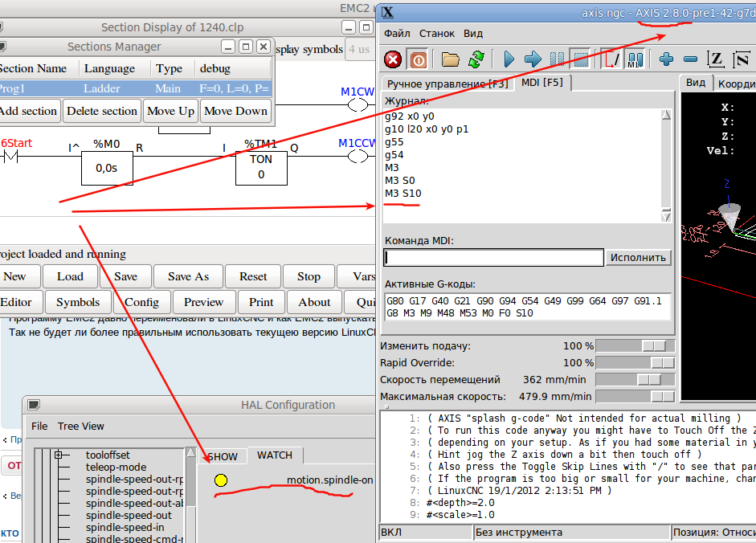Select the top Z view icon

[716, 59]
